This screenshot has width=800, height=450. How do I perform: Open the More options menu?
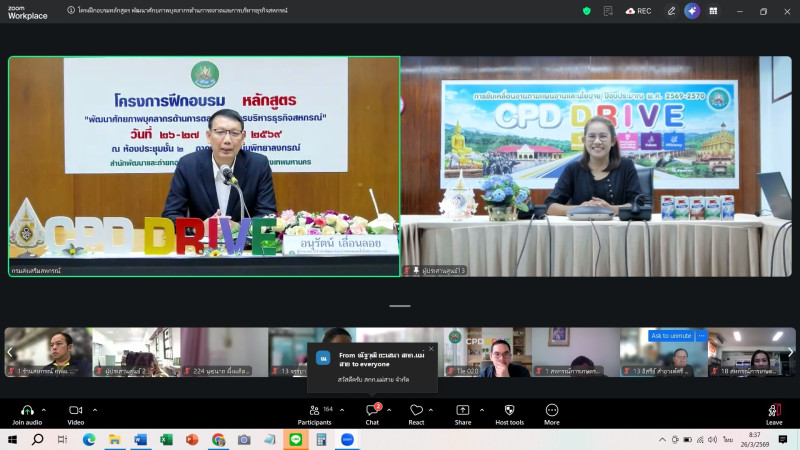(552, 411)
